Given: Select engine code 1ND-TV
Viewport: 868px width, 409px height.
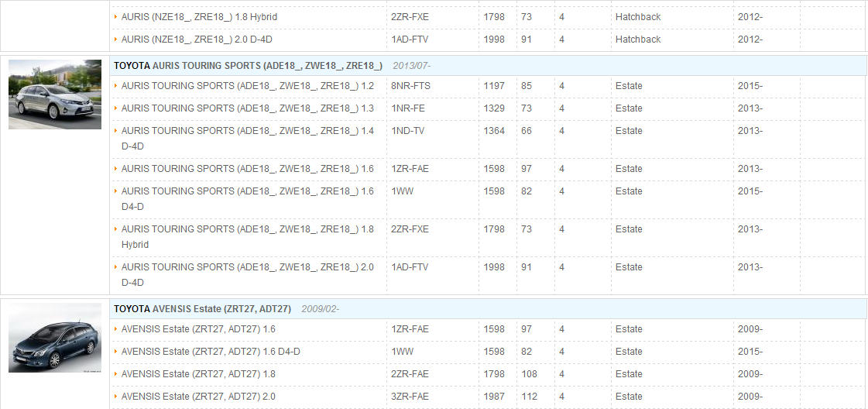Looking at the screenshot, I should (x=408, y=131).
